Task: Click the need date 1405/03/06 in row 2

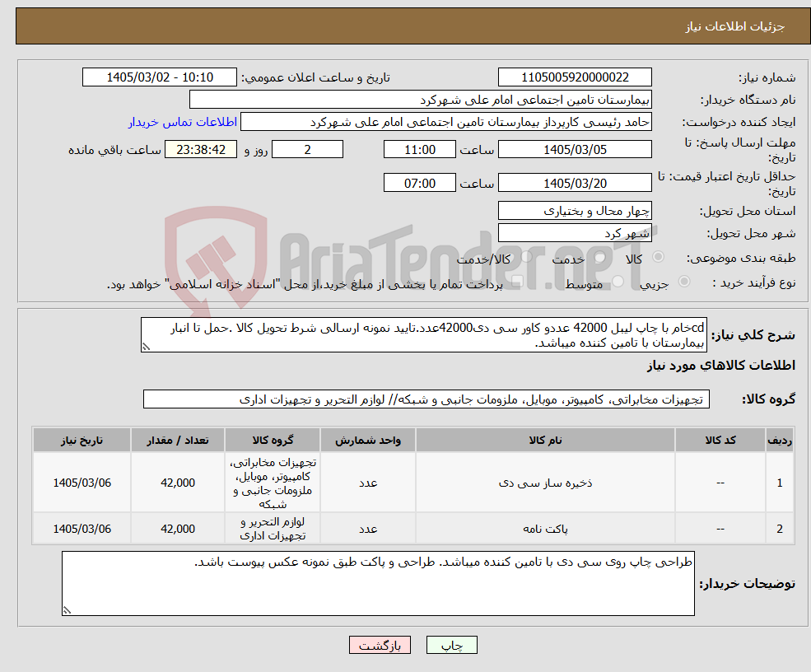Action: coord(82,529)
